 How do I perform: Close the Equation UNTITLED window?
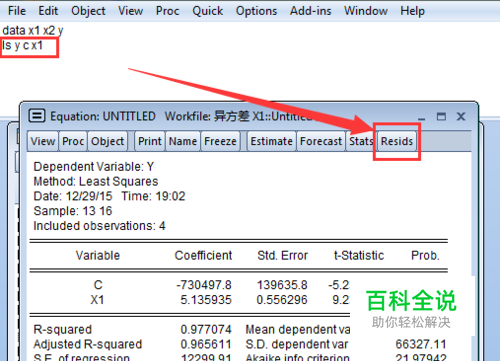coord(461,116)
